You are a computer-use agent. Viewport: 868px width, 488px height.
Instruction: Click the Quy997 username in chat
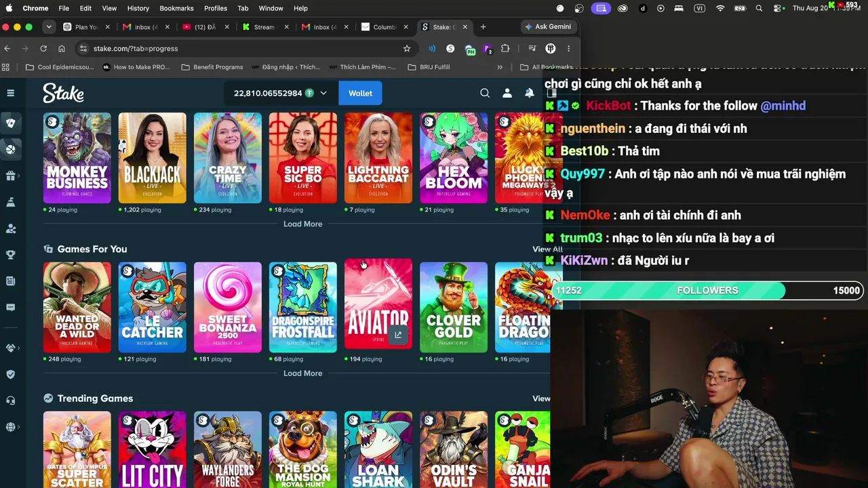click(x=583, y=174)
